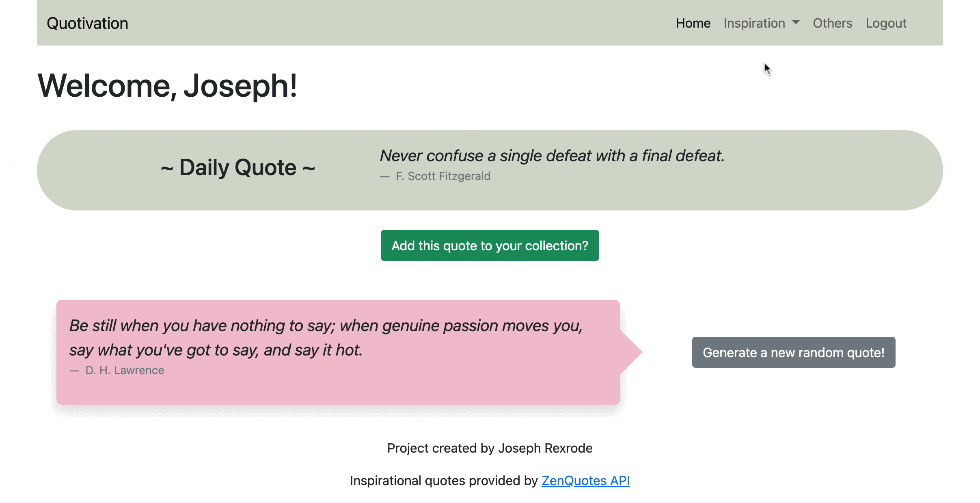Click the green collection button label
The height and width of the screenshot is (503, 980).
point(489,245)
